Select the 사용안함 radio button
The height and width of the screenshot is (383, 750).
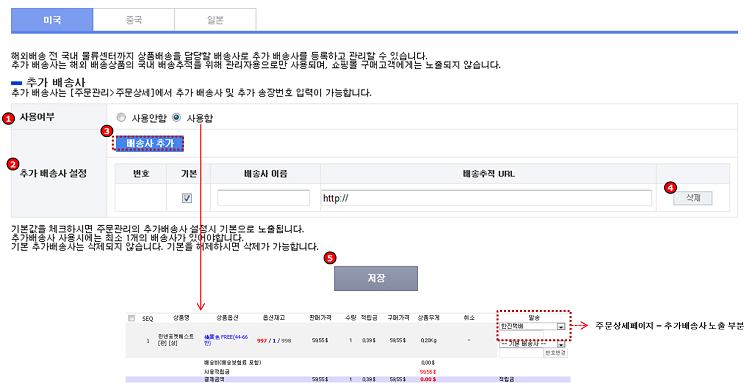pyautogui.click(x=121, y=118)
